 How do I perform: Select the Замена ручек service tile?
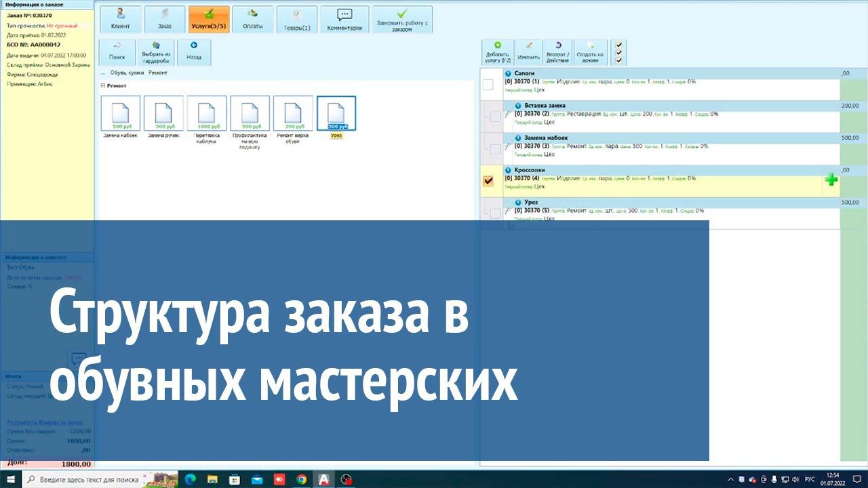pos(163,117)
